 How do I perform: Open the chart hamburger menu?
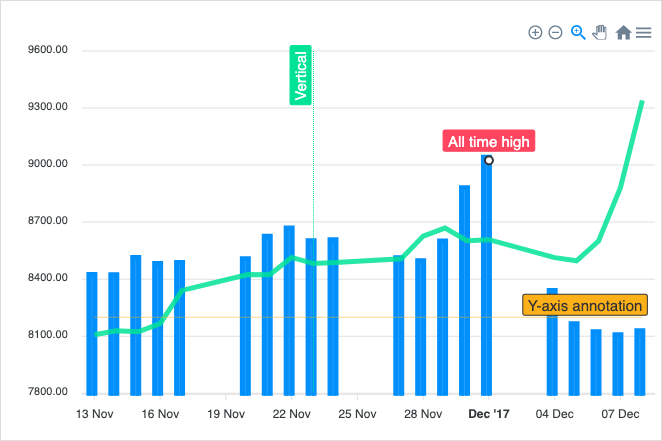(643, 33)
